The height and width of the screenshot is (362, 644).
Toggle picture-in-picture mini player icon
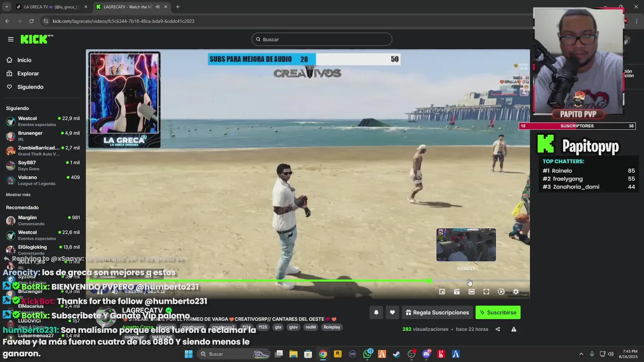coord(442,292)
